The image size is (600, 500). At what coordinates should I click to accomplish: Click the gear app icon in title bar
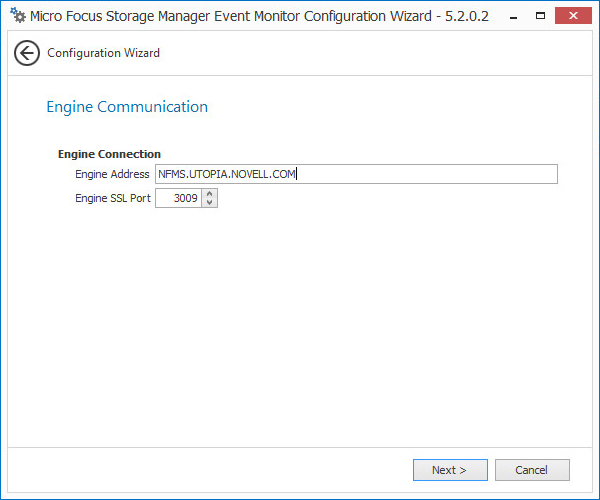(17, 17)
